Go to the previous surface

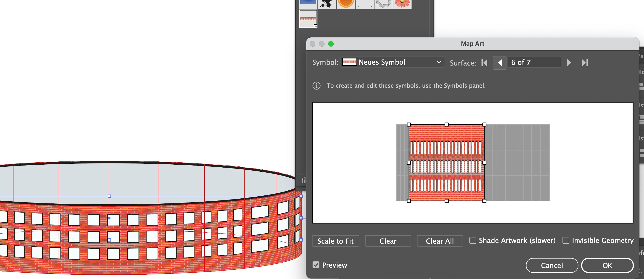[500, 63]
